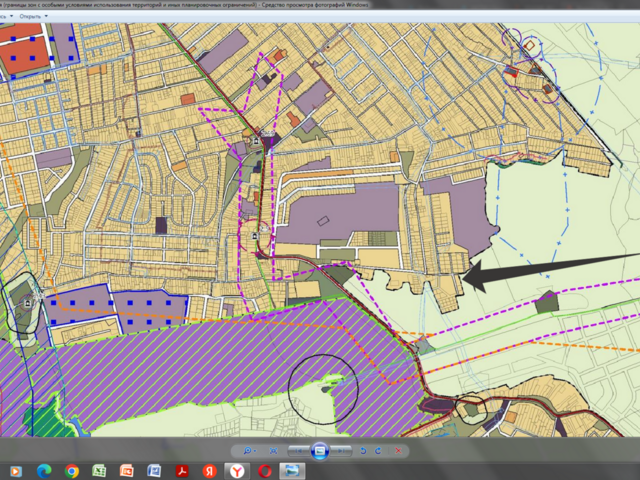Open the zoom magnifier control

247,451
